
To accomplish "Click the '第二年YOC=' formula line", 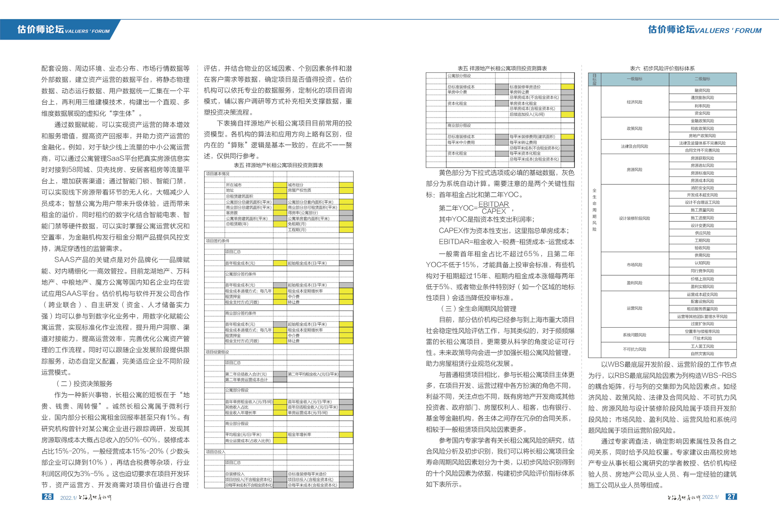I will pyautogui.click(x=476, y=208).
